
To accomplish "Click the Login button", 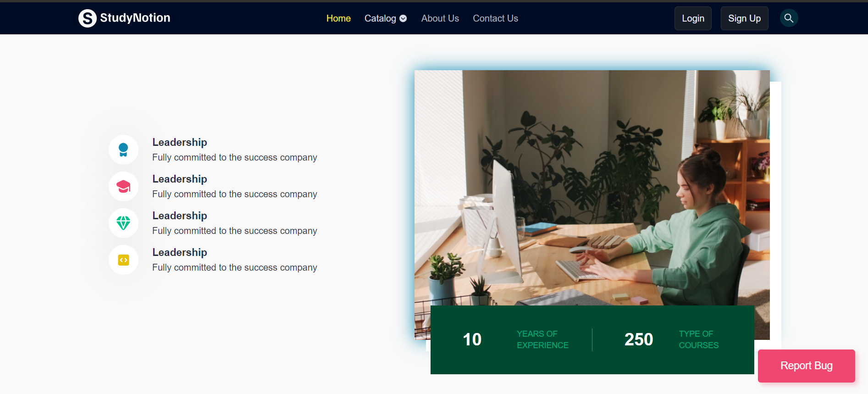I will (x=693, y=18).
